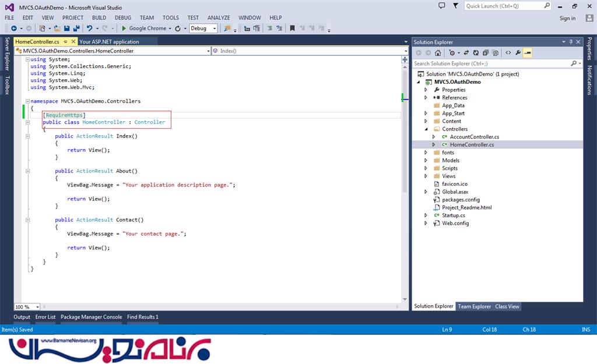Click the Sign in link
This screenshot has height=364, width=597.
point(567,18)
